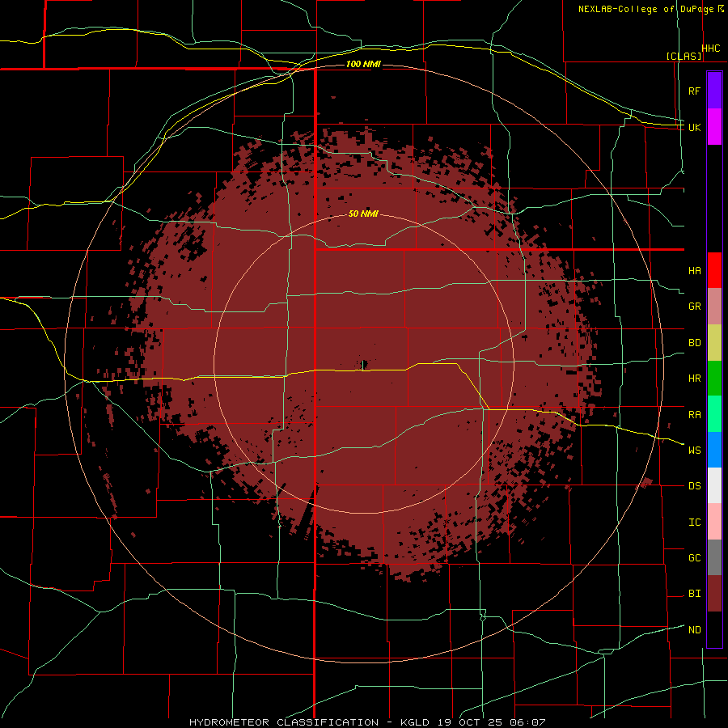728x728 pixels.
Task: Click the HA red legend swatch
Action: tap(714, 270)
